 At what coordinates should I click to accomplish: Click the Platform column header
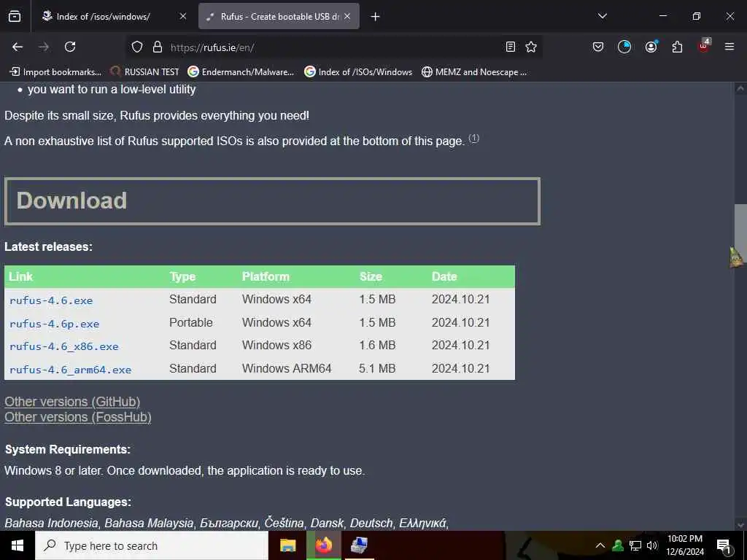point(266,276)
